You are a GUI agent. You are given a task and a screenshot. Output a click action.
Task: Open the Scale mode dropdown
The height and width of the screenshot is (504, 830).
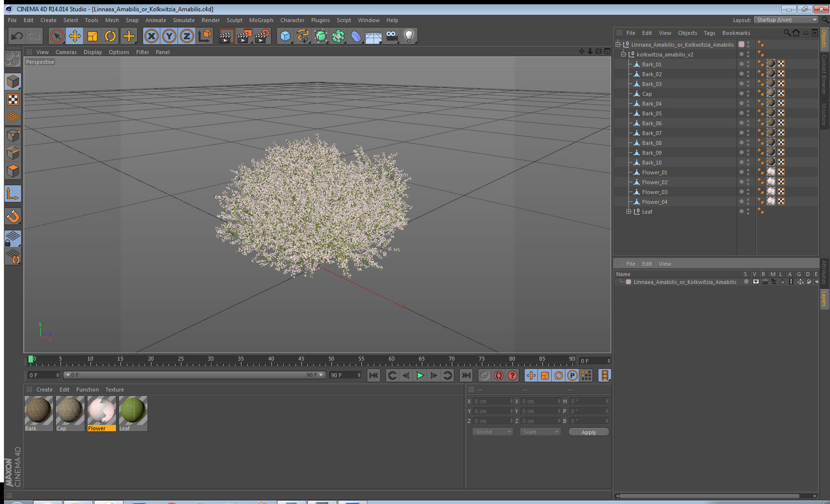(x=540, y=432)
